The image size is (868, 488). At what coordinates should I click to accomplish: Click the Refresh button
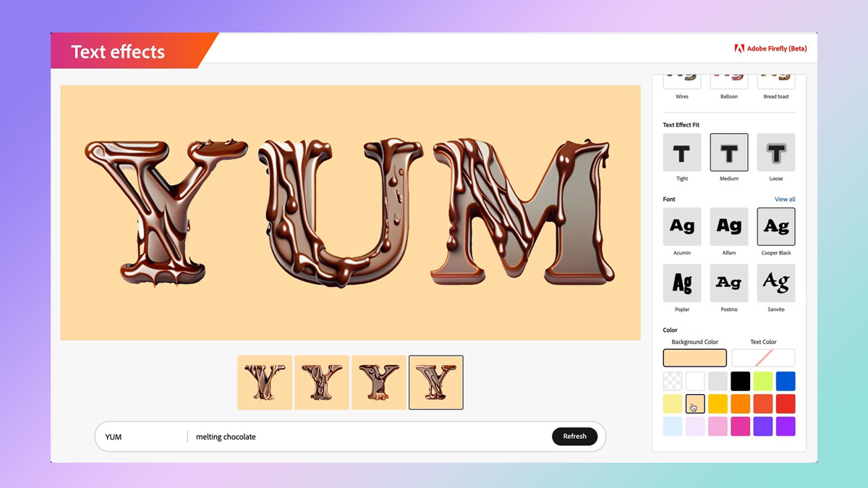575,436
